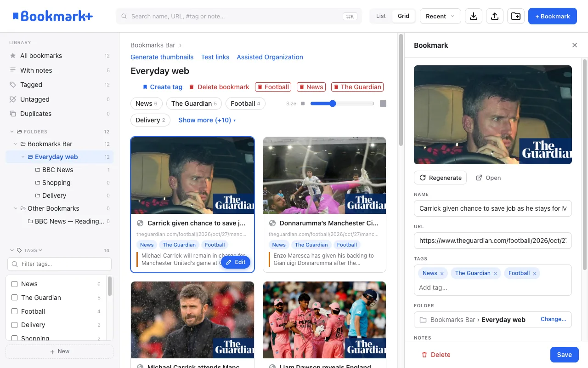Click the large size square icon
588x368 pixels.
383,103
